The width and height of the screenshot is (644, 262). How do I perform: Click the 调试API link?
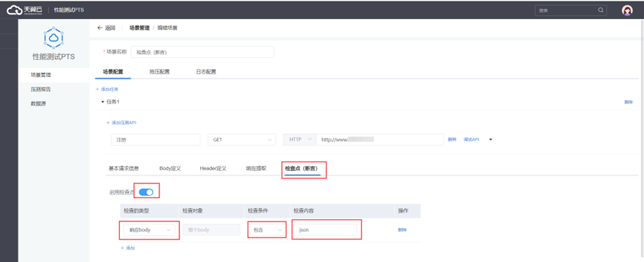pyautogui.click(x=472, y=139)
